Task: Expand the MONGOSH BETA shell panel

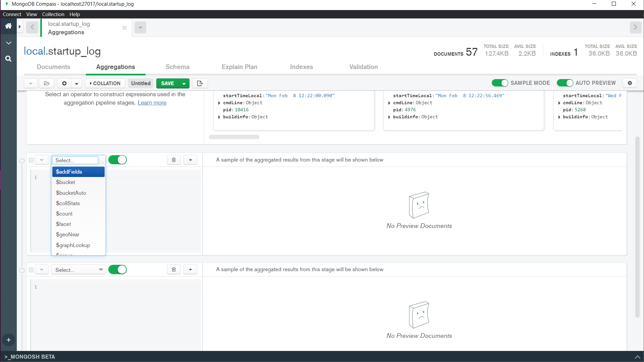Action: (637, 357)
